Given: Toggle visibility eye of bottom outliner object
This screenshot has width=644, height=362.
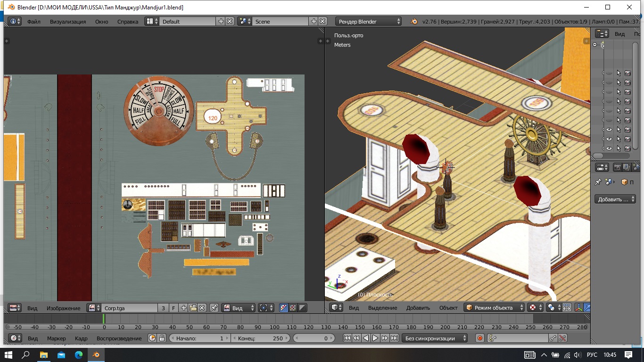Looking at the screenshot, I should point(609,148).
